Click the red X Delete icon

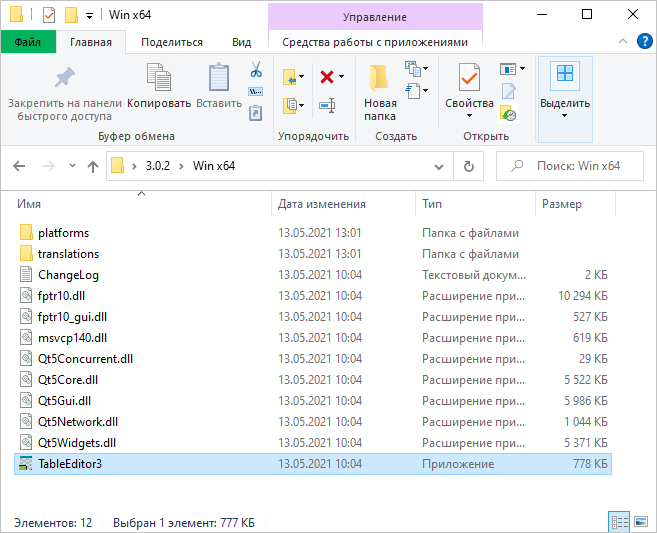pyautogui.click(x=327, y=77)
